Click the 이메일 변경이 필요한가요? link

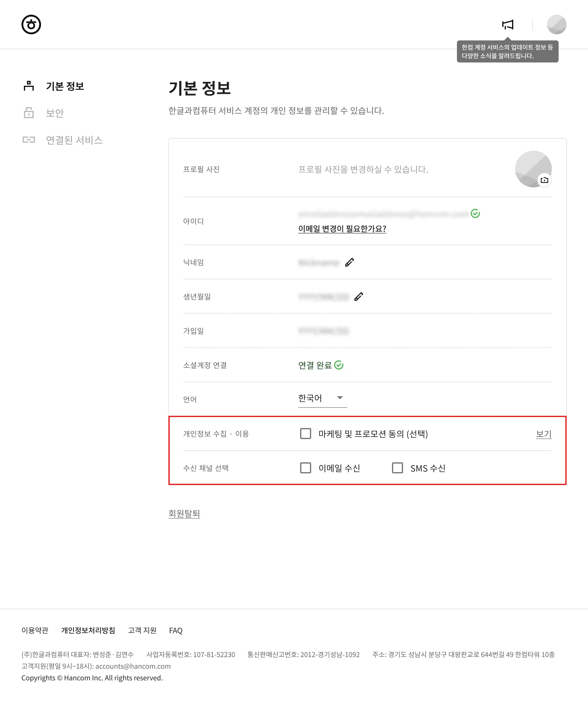tap(342, 229)
